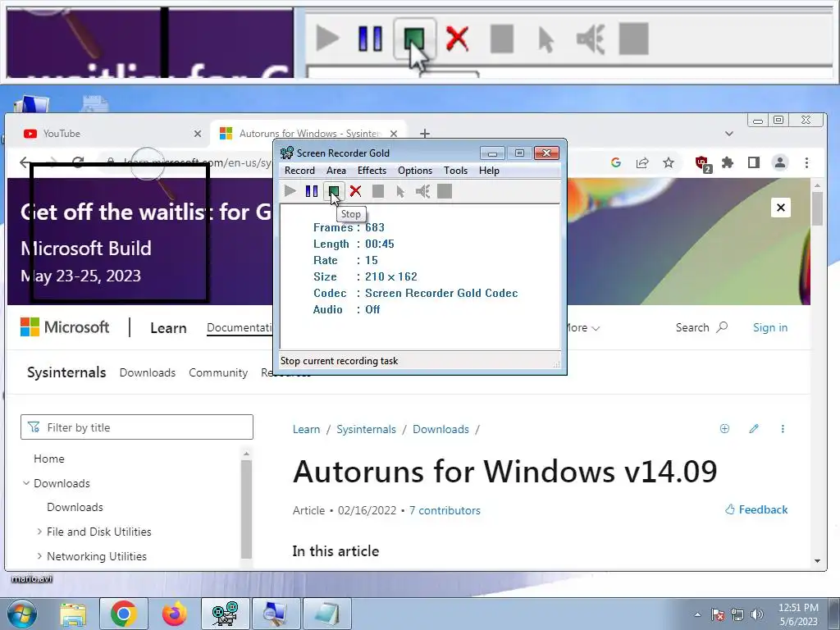Image resolution: width=840 pixels, height=630 pixels.
Task: Select the nested Downloads tree item
Action: [x=75, y=507]
